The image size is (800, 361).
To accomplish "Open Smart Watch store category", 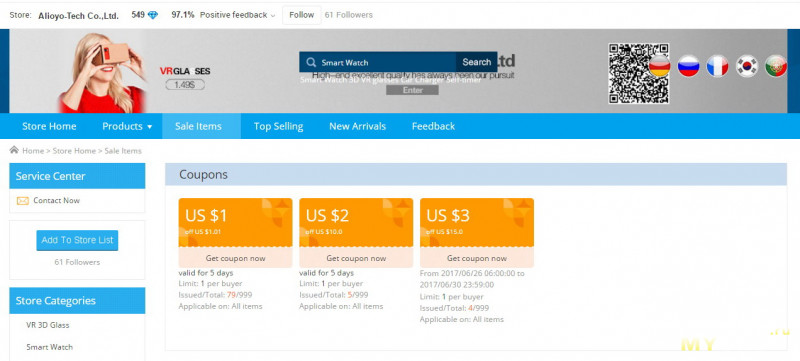I will [49, 347].
